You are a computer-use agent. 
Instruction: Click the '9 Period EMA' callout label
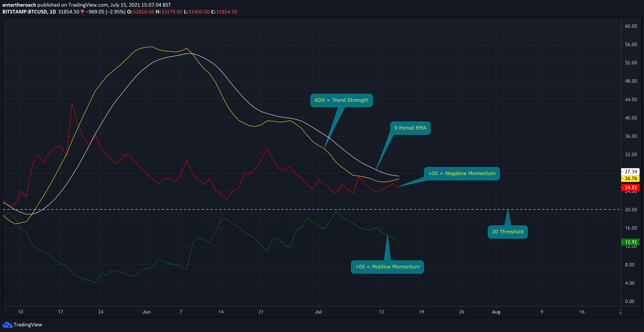pyautogui.click(x=410, y=128)
